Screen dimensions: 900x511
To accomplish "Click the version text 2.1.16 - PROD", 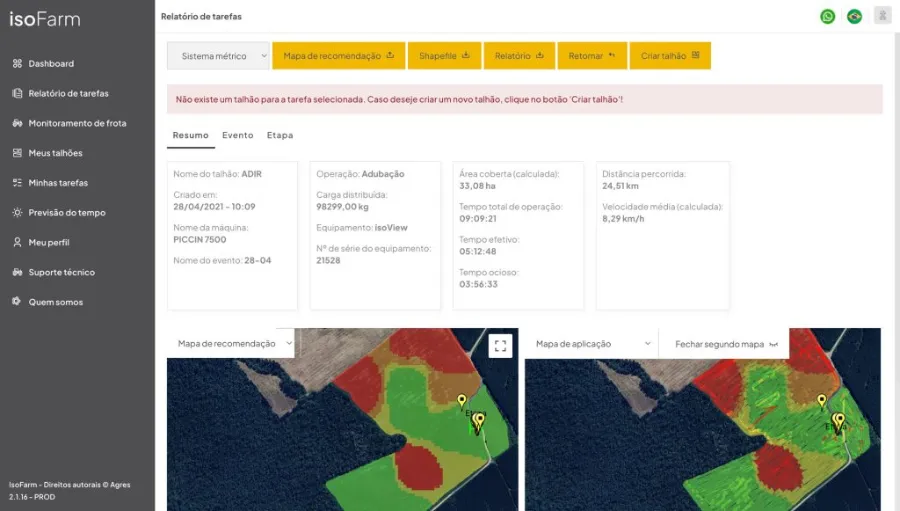I will 32,497.
